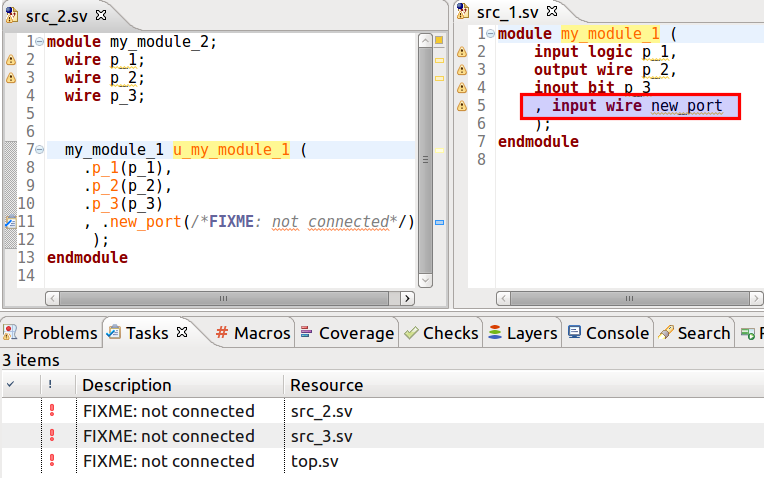Image resolution: width=764 pixels, height=478 pixels.
Task: Click warning marker on src_2.sv line 3
Action: point(11,78)
